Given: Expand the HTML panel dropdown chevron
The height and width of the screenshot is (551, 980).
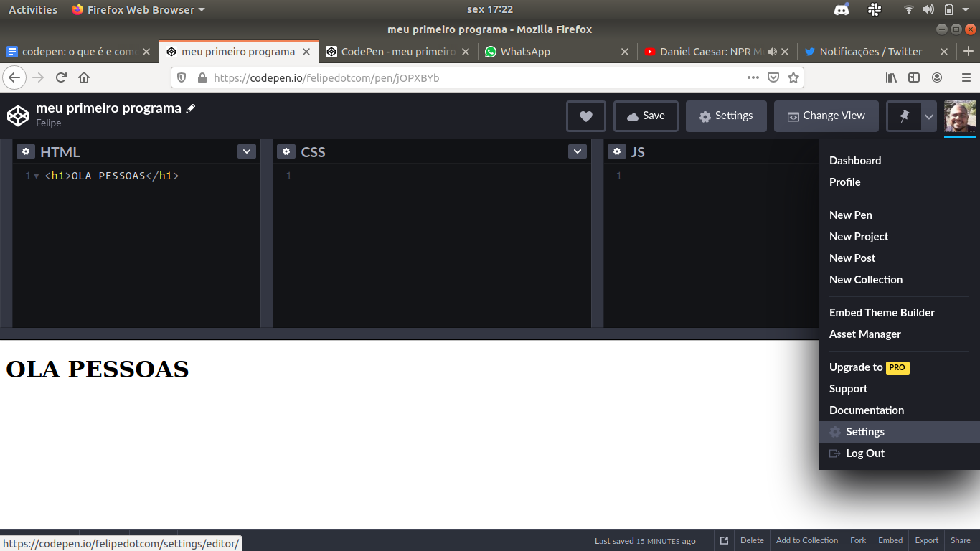Looking at the screenshot, I should [x=246, y=151].
